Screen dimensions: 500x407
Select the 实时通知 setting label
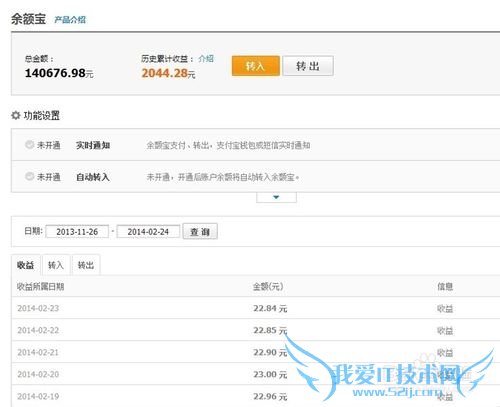pyautogui.click(x=93, y=145)
